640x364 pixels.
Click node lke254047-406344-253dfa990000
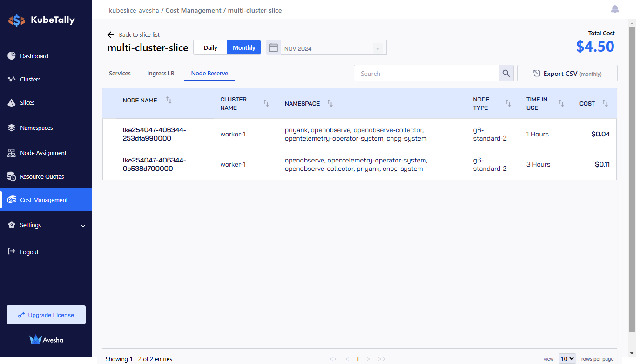pos(154,134)
